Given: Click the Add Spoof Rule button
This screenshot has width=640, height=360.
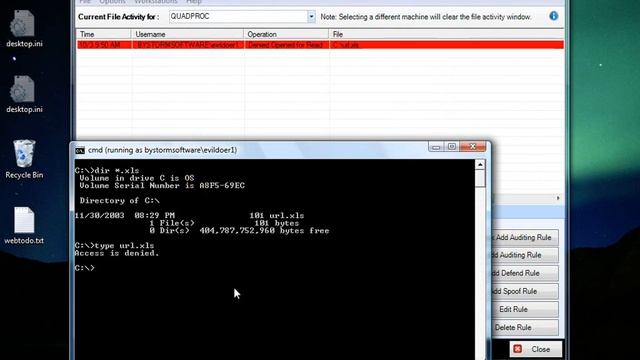Looking at the screenshot, I should click(524, 291).
